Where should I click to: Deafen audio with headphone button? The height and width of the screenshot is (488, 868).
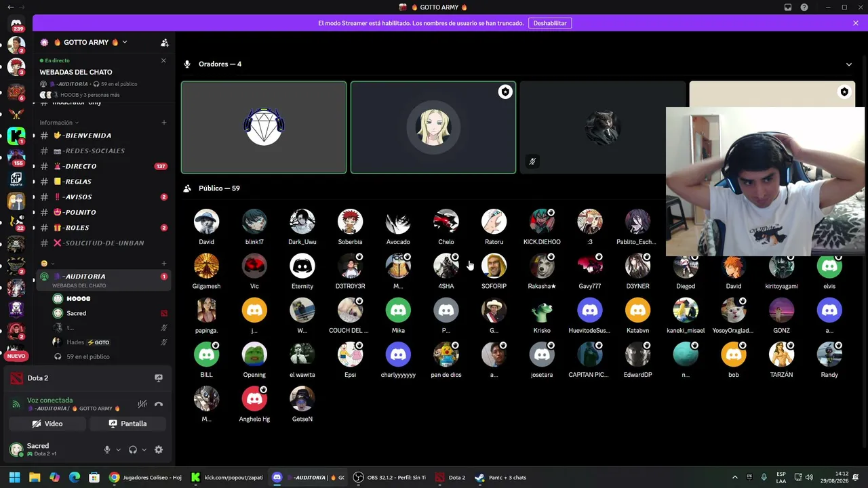pyautogui.click(x=133, y=449)
